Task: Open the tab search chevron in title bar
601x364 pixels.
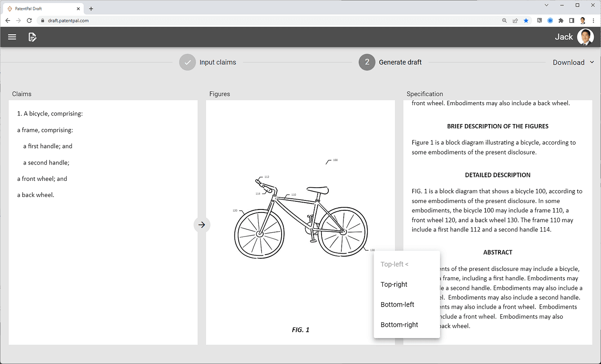Action: coord(546,5)
